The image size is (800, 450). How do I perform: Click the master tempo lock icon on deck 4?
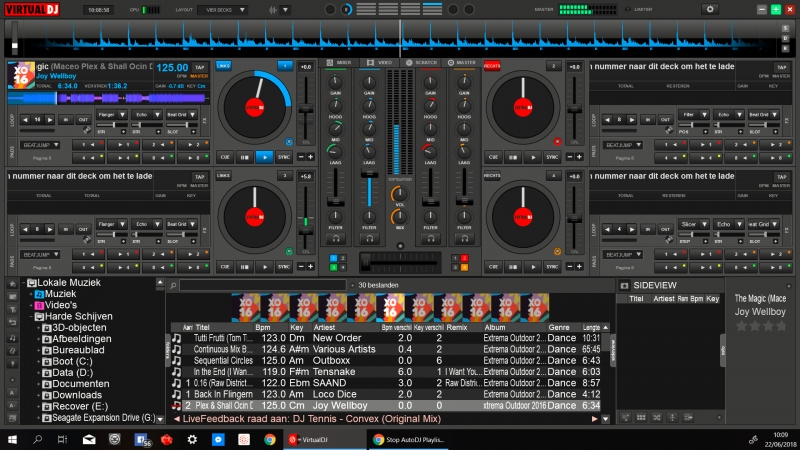pyautogui.click(x=557, y=252)
